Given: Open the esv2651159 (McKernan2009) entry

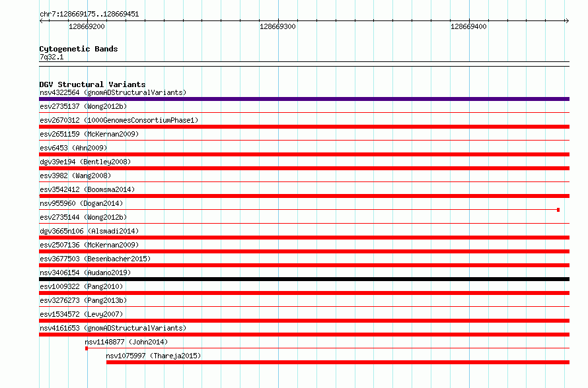Looking at the screenshot, I should click(89, 134).
